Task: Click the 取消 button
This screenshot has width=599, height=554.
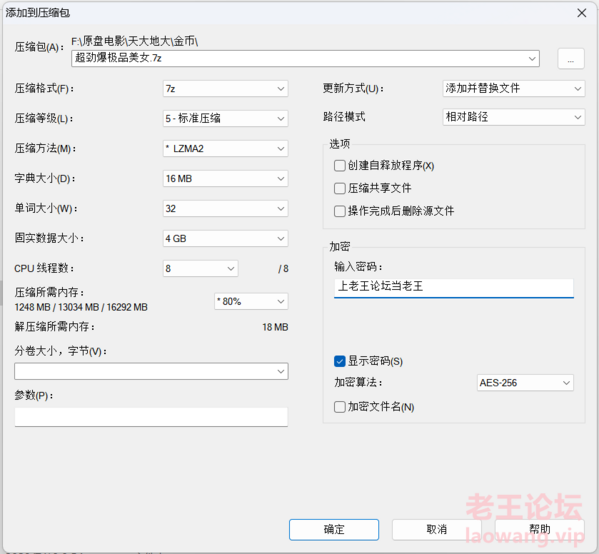Action: click(x=437, y=530)
